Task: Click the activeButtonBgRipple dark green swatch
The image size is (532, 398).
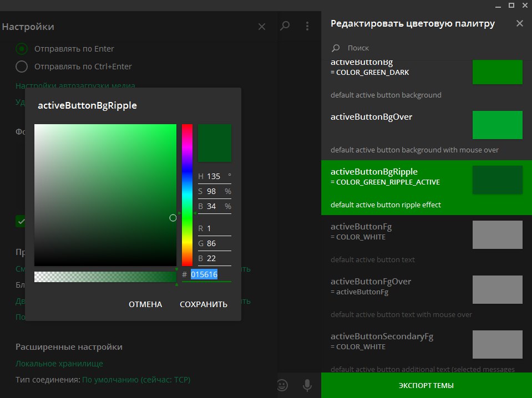Action: point(498,180)
